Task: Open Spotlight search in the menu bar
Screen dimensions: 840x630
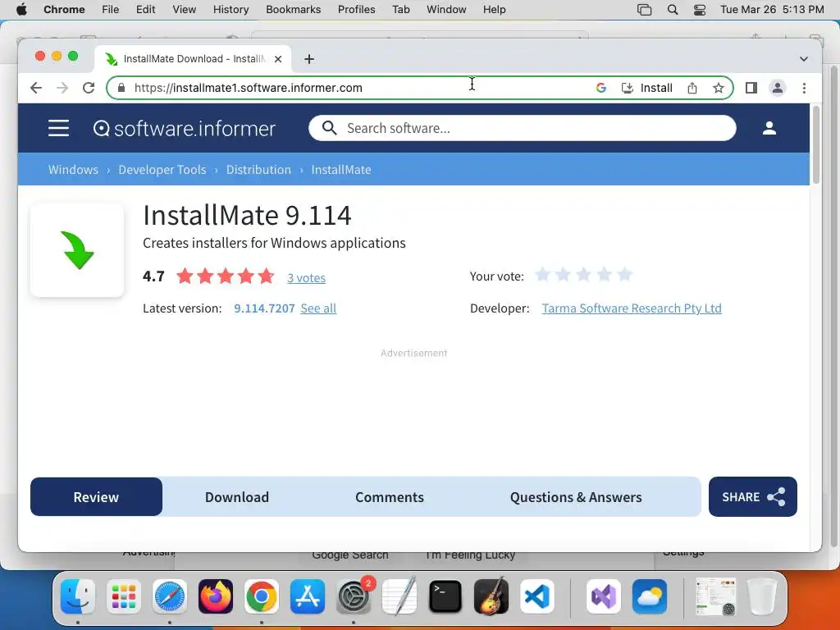Action: [x=673, y=10]
